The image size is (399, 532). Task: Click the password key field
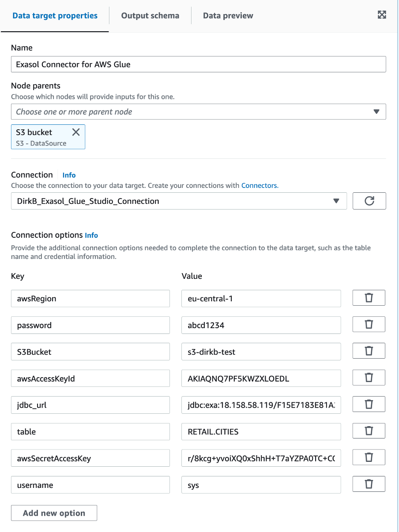click(90, 325)
